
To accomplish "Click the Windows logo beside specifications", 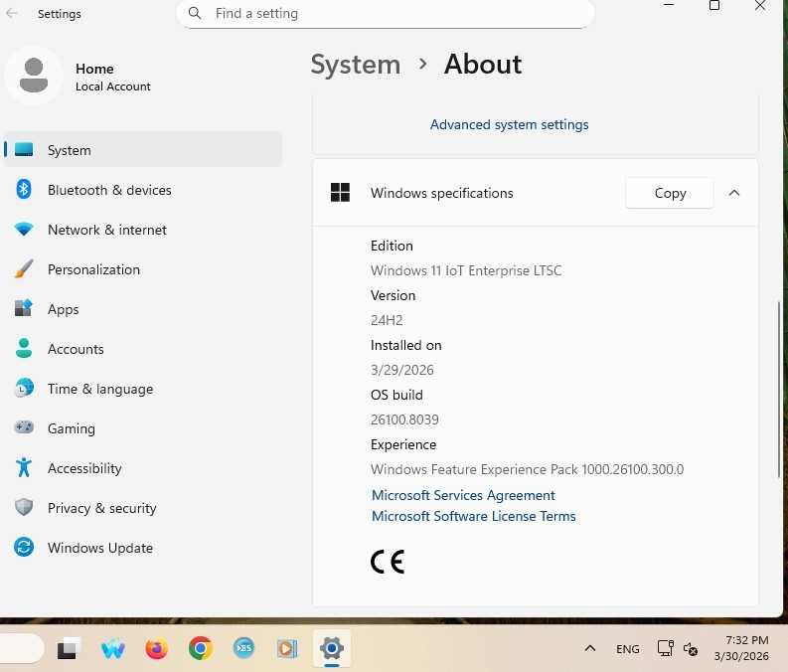I will (340, 193).
